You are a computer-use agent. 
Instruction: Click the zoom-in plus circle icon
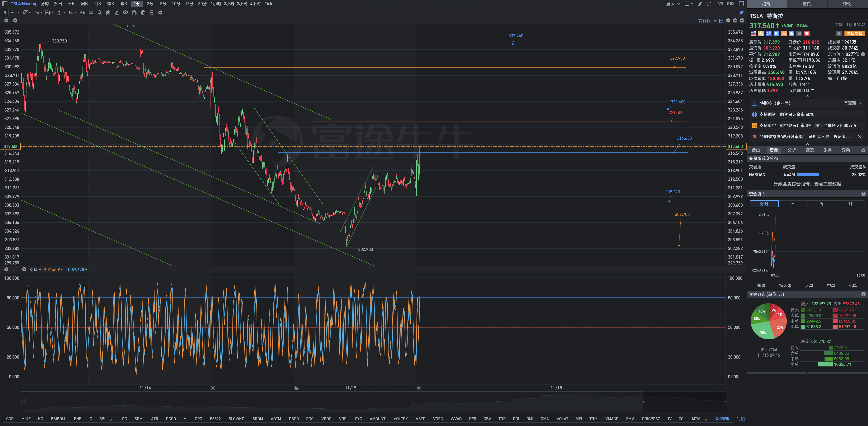tap(742, 21)
